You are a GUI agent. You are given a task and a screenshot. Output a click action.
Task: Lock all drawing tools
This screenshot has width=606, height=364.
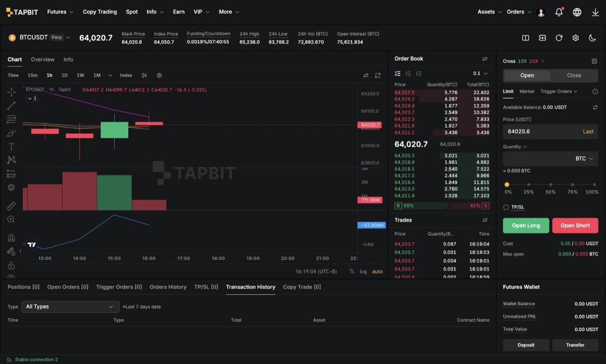click(11, 265)
